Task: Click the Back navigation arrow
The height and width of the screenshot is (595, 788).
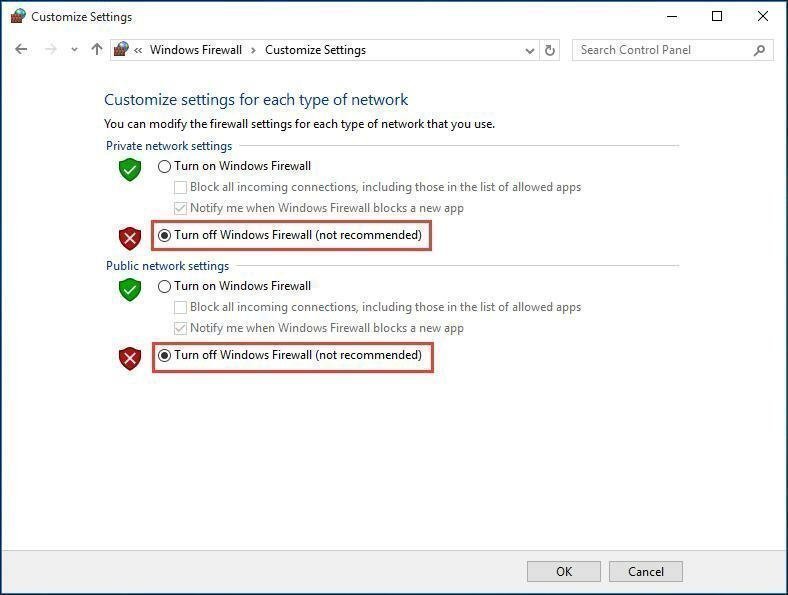Action: pos(22,50)
